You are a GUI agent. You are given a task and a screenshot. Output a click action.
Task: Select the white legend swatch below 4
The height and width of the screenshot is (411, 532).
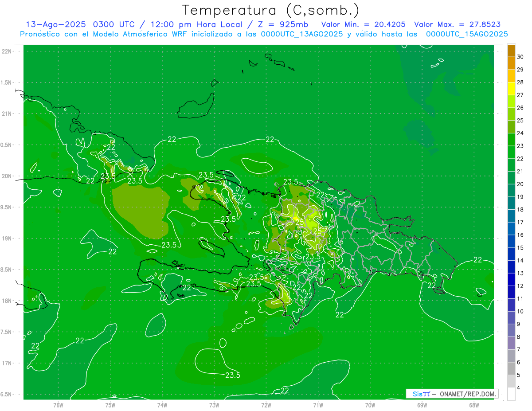coord(511,394)
